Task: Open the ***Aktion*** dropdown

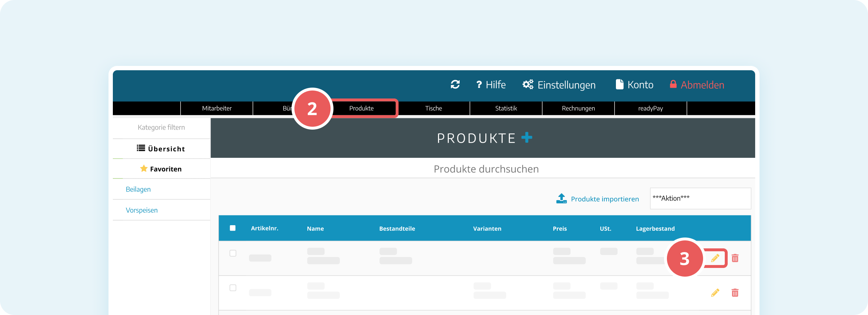Action: (701, 198)
